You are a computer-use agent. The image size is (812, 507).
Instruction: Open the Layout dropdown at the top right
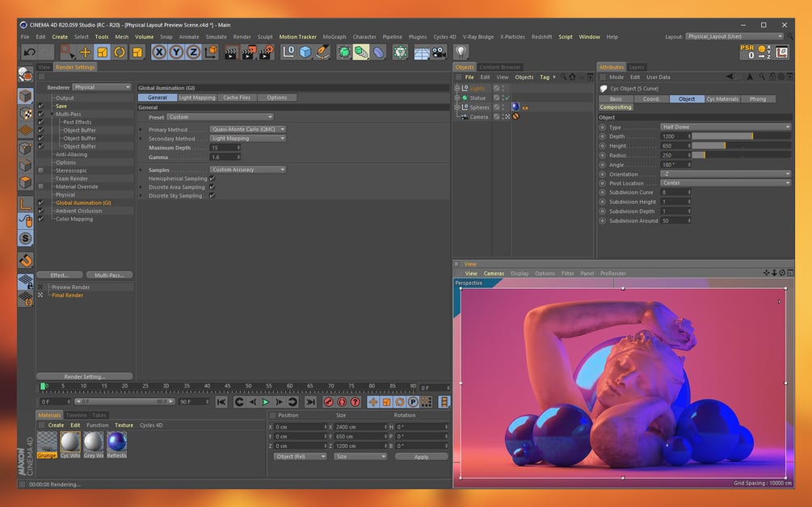pos(734,36)
